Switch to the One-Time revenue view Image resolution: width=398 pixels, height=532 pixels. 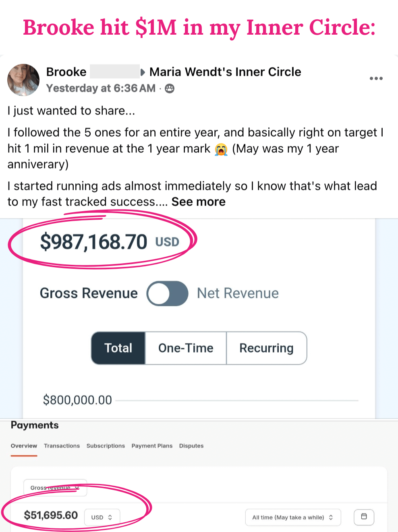click(x=186, y=348)
